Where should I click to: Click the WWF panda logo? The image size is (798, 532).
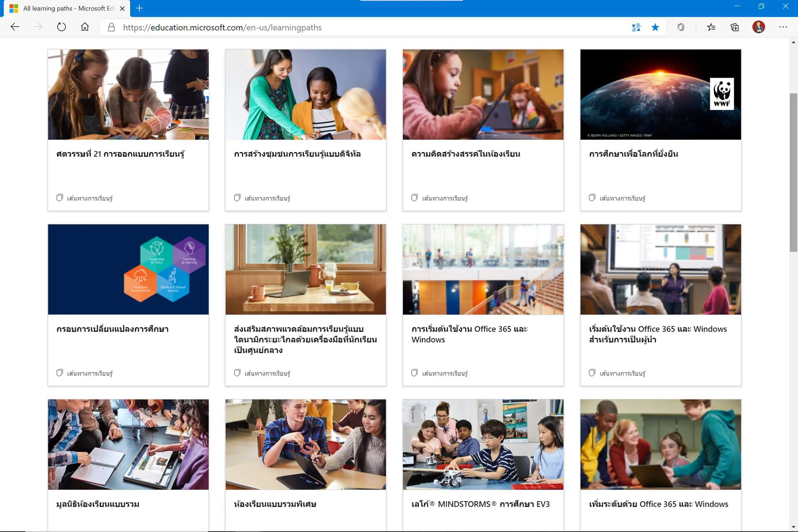[722, 94]
